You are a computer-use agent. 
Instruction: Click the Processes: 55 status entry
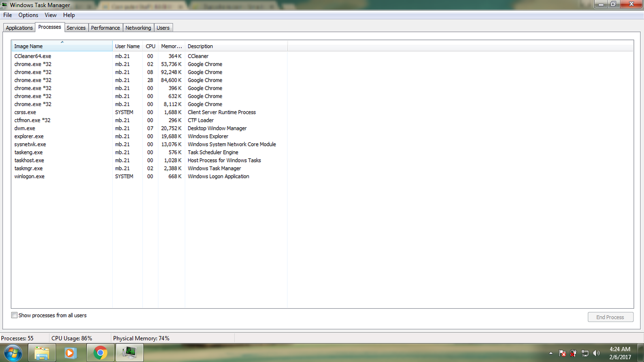[x=17, y=338]
